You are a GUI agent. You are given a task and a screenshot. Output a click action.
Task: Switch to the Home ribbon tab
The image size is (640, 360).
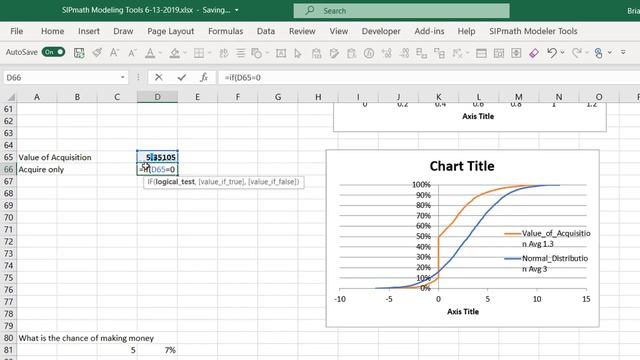coord(53,31)
